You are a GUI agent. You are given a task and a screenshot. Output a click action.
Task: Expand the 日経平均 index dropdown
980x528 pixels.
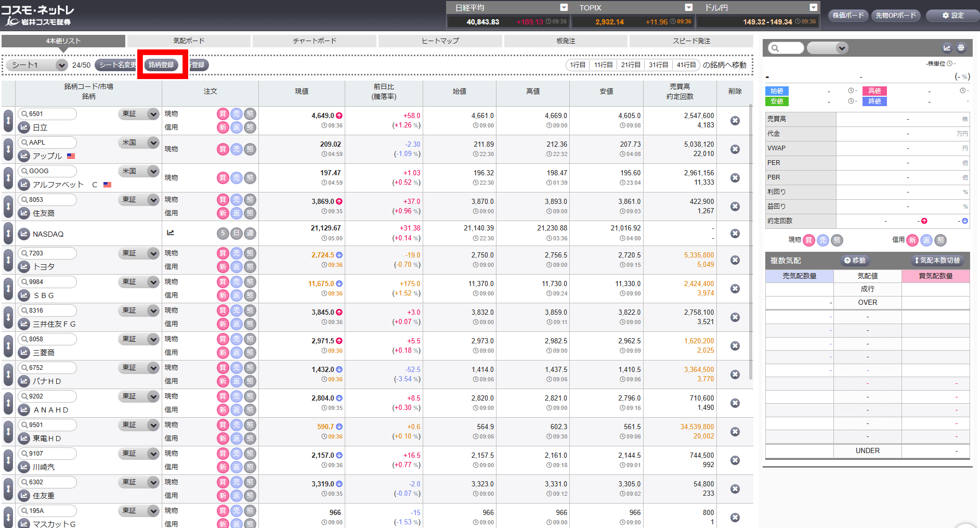tap(564, 7)
